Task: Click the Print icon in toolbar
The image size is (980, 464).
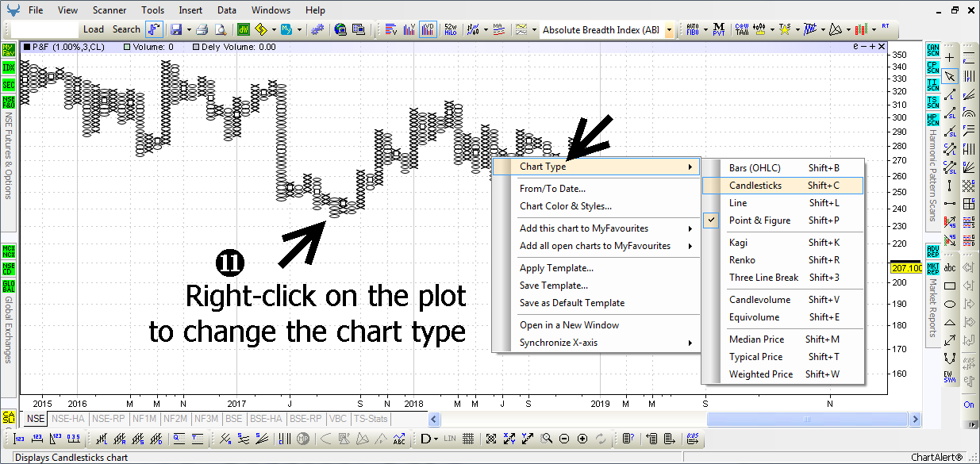Action: click(202, 29)
